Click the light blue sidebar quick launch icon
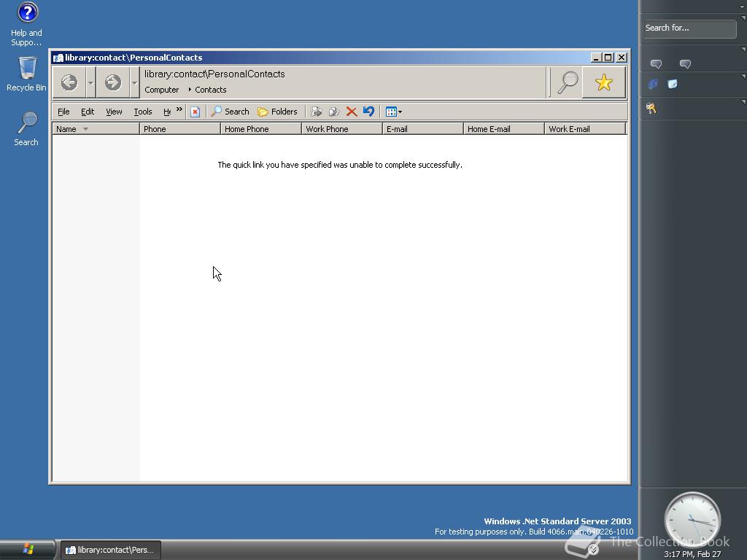Image resolution: width=747 pixels, height=560 pixels. click(x=672, y=85)
